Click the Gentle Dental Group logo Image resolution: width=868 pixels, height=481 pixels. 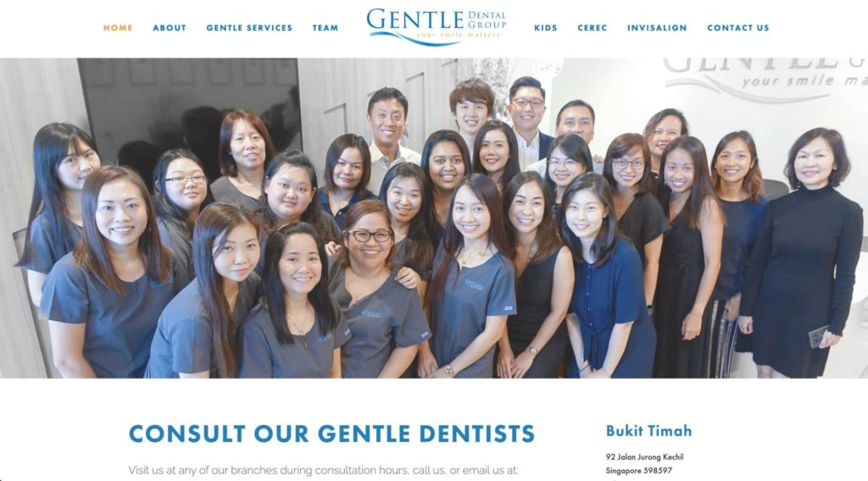(x=437, y=26)
